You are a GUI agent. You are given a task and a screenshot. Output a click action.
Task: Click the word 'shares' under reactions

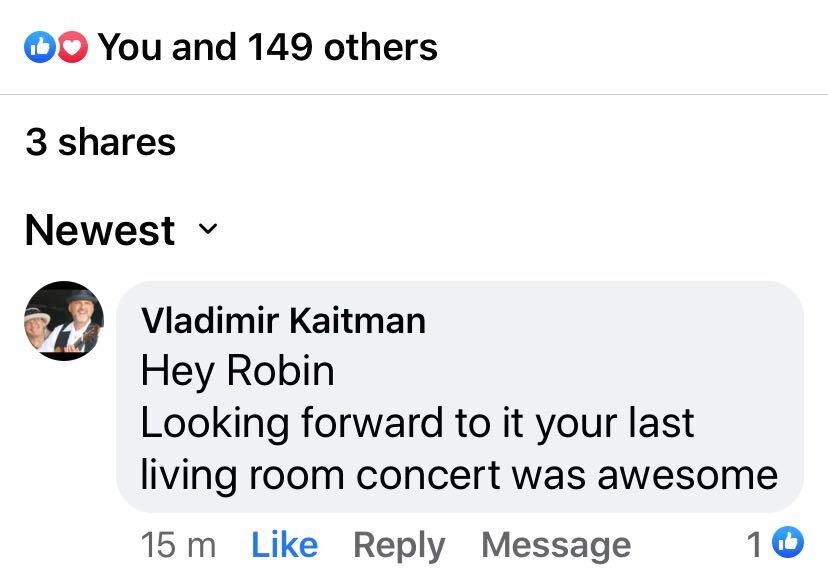coord(116,142)
